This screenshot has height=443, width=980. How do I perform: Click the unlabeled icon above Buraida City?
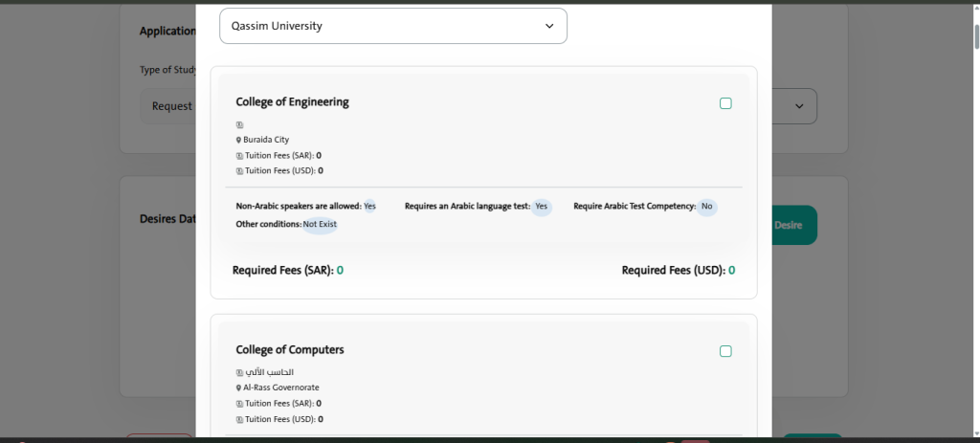(239, 125)
